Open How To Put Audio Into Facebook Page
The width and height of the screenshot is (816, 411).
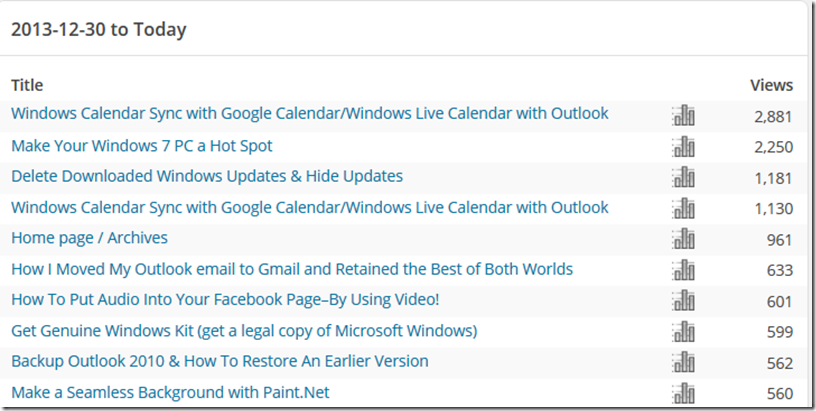[225, 300]
